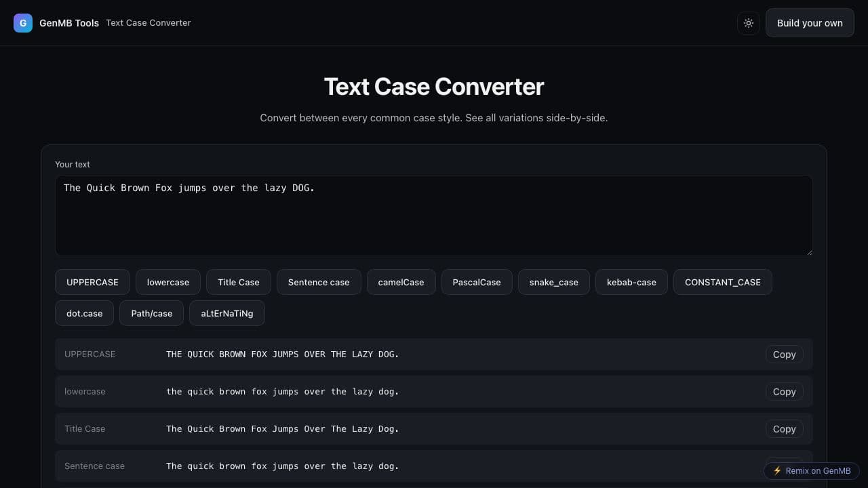Image resolution: width=868 pixels, height=488 pixels.
Task: Copy the lowercase result
Action: 785,392
